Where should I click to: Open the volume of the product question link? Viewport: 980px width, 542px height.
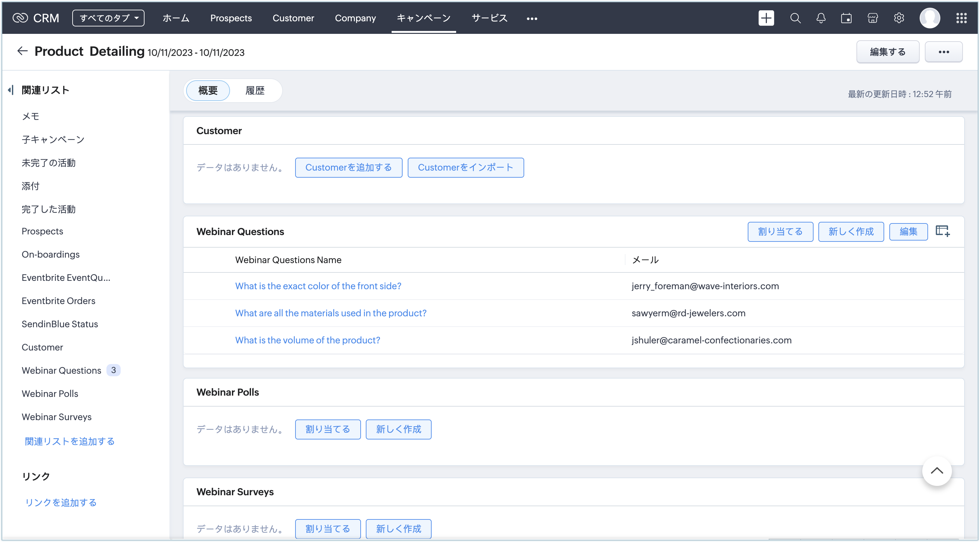(307, 340)
